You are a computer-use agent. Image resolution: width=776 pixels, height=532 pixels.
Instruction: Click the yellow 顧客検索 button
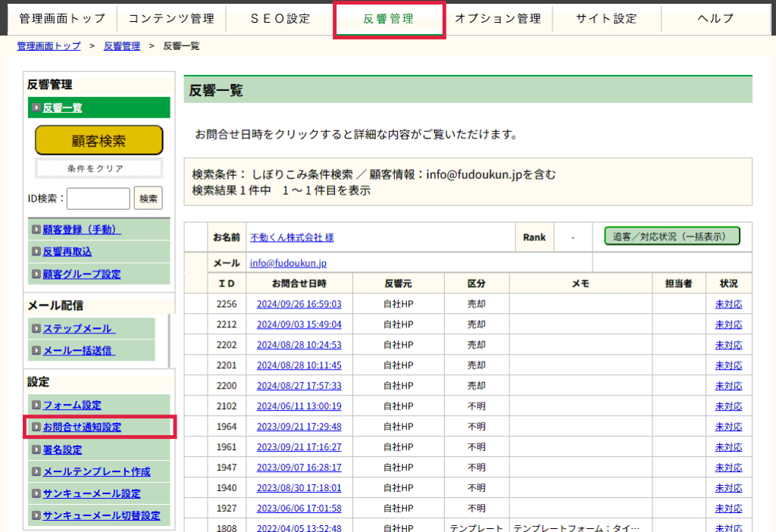[x=99, y=141]
